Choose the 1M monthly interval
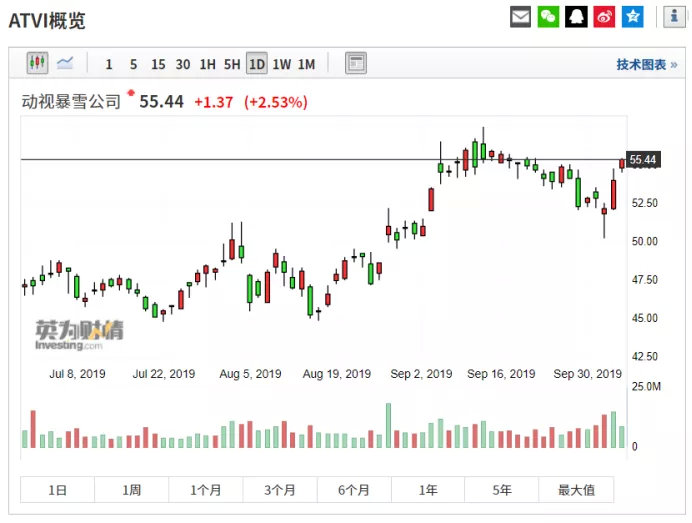The height and width of the screenshot is (523, 692). click(x=306, y=65)
